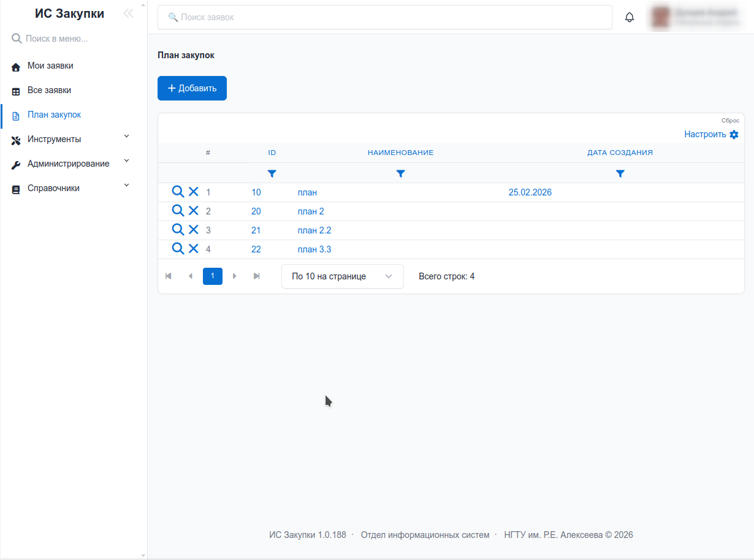Image resolution: width=754 pixels, height=560 pixels.
Task: Go to first page of table
Action: pos(169,276)
